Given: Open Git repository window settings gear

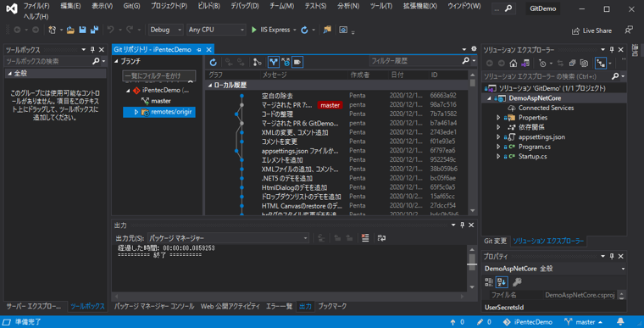Looking at the screenshot, I should pyautogui.click(x=474, y=49).
